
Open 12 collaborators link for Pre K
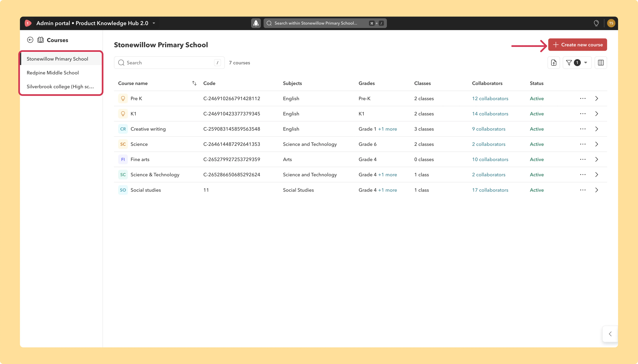pyautogui.click(x=490, y=98)
